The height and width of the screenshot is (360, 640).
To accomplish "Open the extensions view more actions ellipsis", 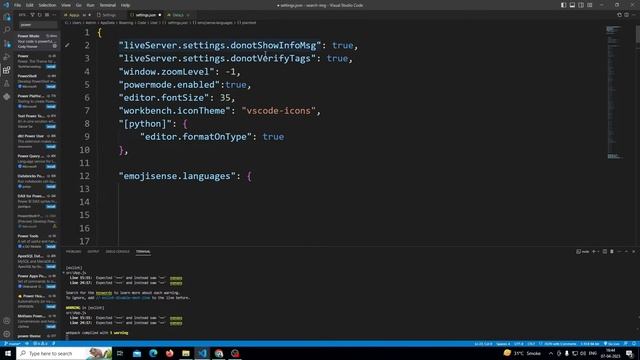I will point(54,15).
